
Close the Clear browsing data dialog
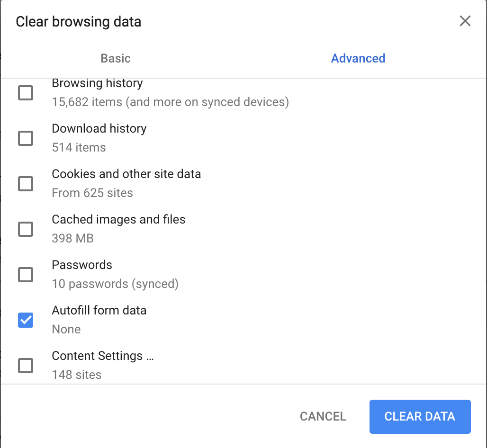[465, 21]
